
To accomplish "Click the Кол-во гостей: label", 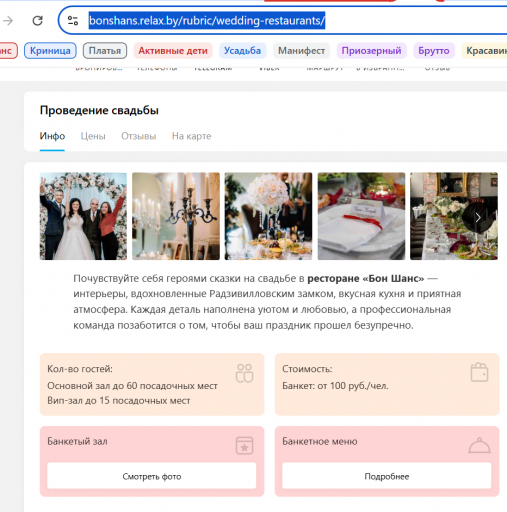I will [80, 369].
